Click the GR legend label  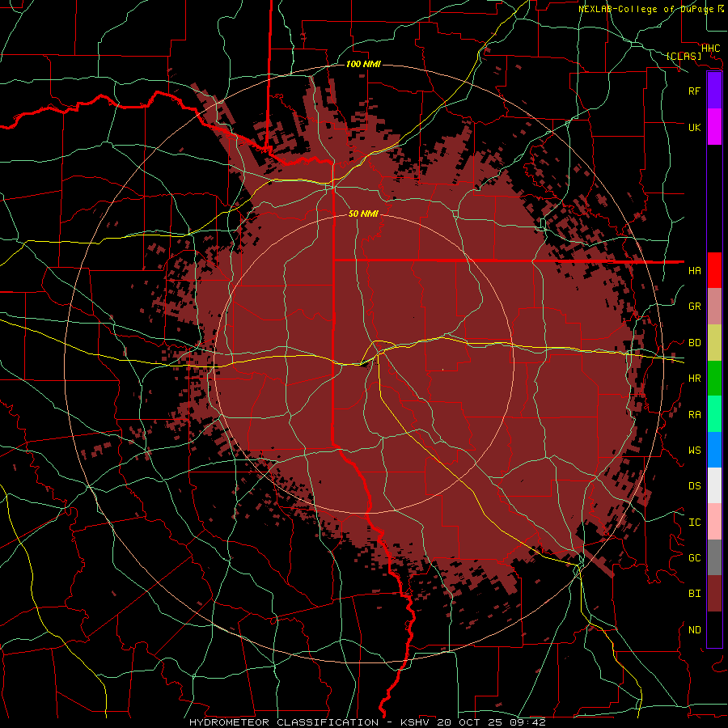(695, 307)
